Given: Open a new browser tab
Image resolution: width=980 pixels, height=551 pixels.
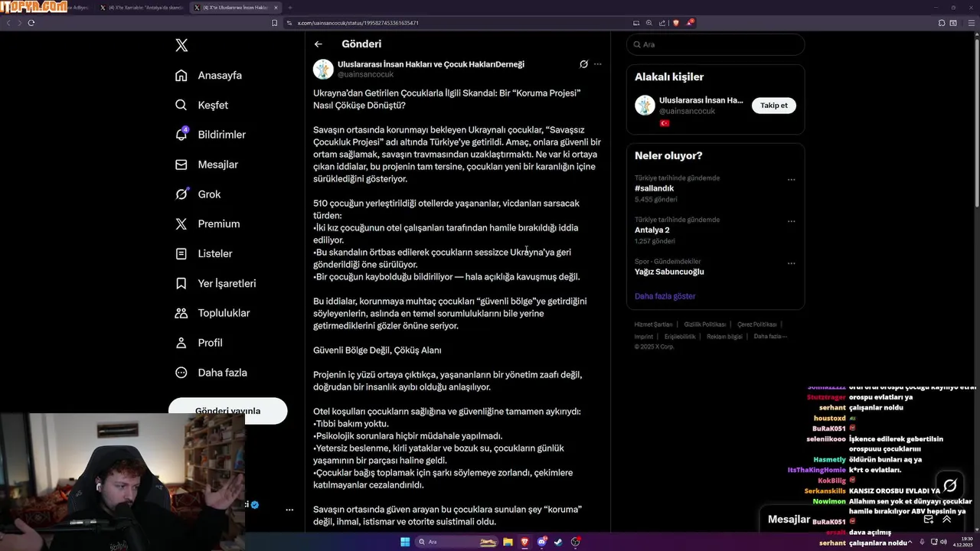Looking at the screenshot, I should (x=290, y=8).
